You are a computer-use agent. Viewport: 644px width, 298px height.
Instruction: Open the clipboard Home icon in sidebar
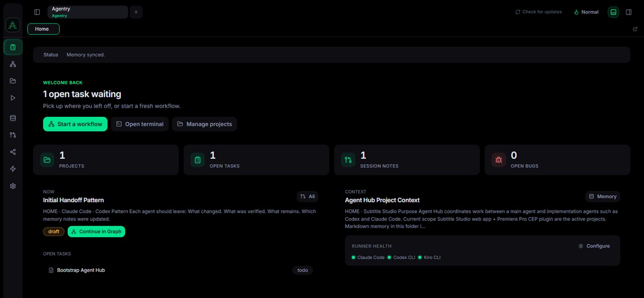(x=13, y=47)
